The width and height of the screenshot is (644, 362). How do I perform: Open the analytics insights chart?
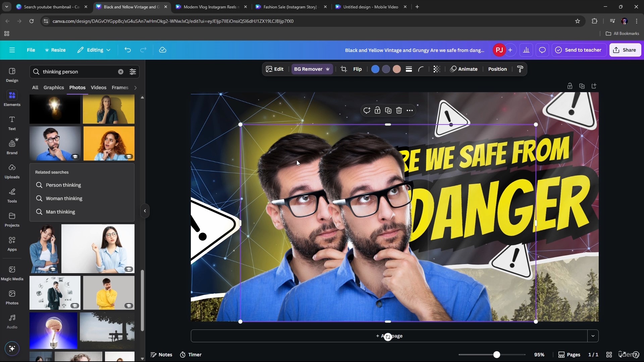pyautogui.click(x=526, y=50)
